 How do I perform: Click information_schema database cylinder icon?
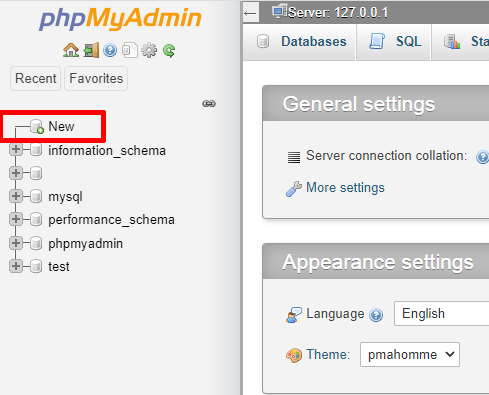click(36, 150)
